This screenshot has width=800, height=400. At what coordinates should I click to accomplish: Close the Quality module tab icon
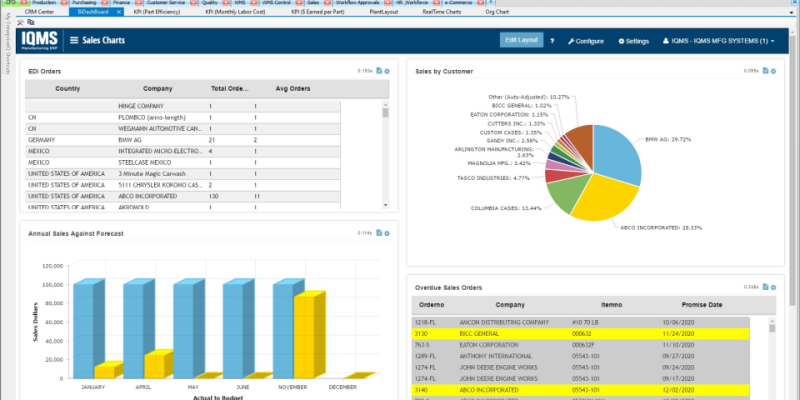pyautogui.click(x=227, y=3)
